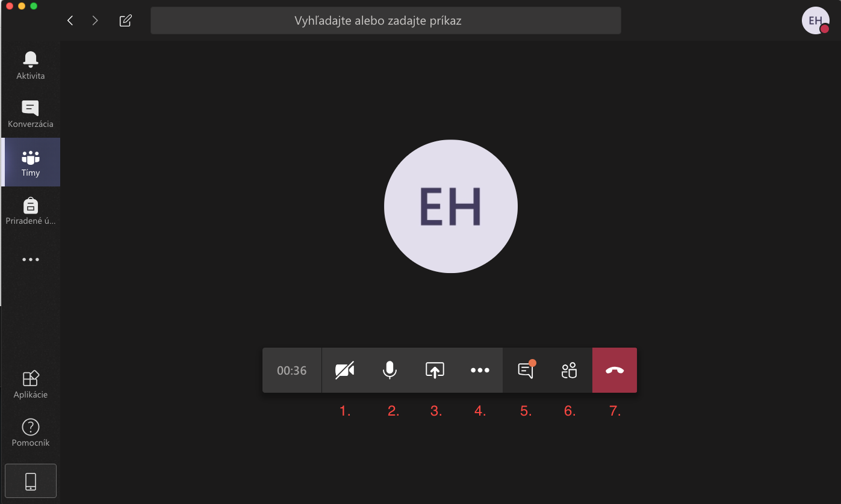Image resolution: width=841 pixels, height=504 pixels.
Task: Expand more apps ellipsis in sidebar
Action: (x=31, y=260)
